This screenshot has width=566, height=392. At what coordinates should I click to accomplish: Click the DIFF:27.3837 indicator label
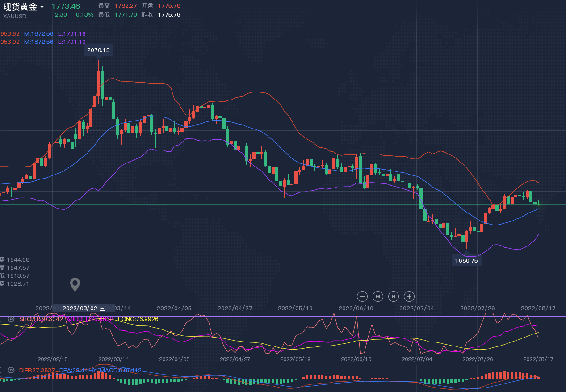pos(37,370)
